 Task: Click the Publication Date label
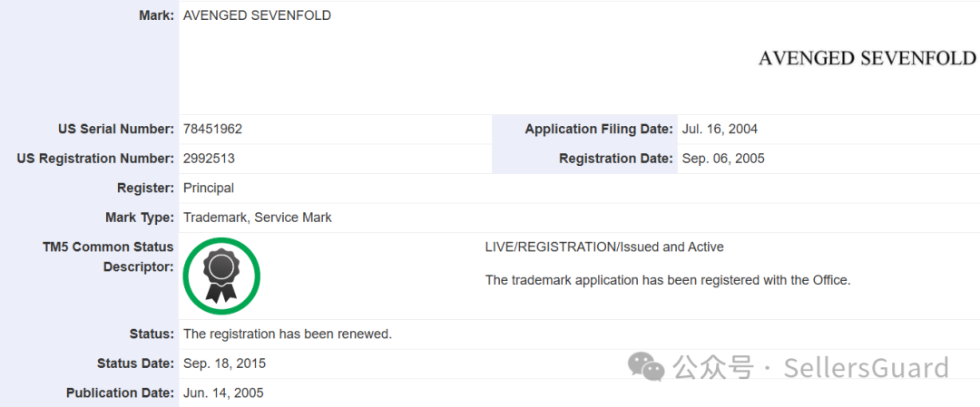pos(120,393)
